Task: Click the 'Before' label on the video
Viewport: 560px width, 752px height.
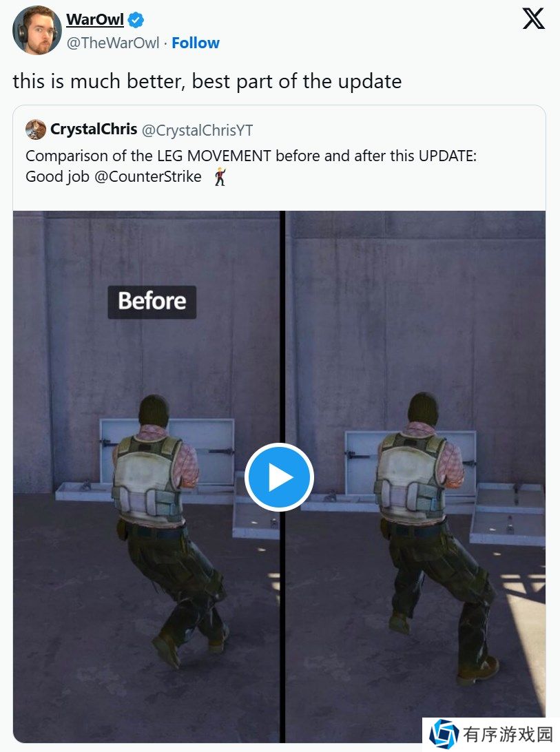Action: [x=152, y=302]
